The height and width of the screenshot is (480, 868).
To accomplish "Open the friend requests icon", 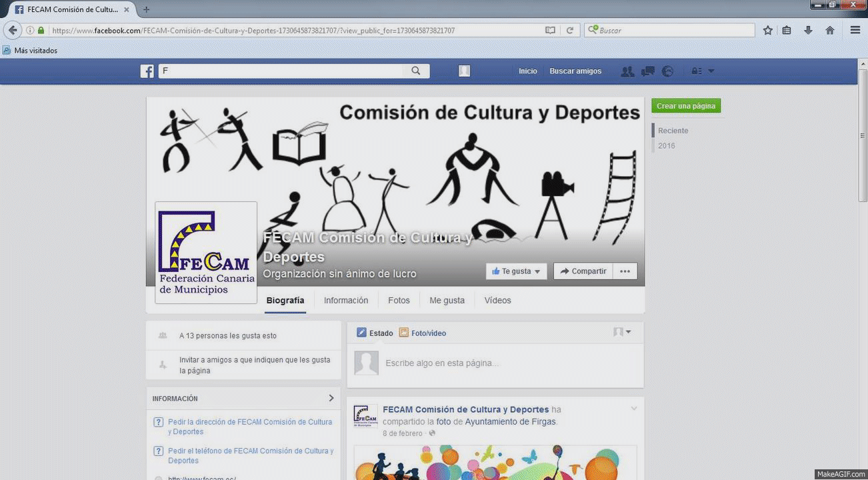I will (x=627, y=71).
